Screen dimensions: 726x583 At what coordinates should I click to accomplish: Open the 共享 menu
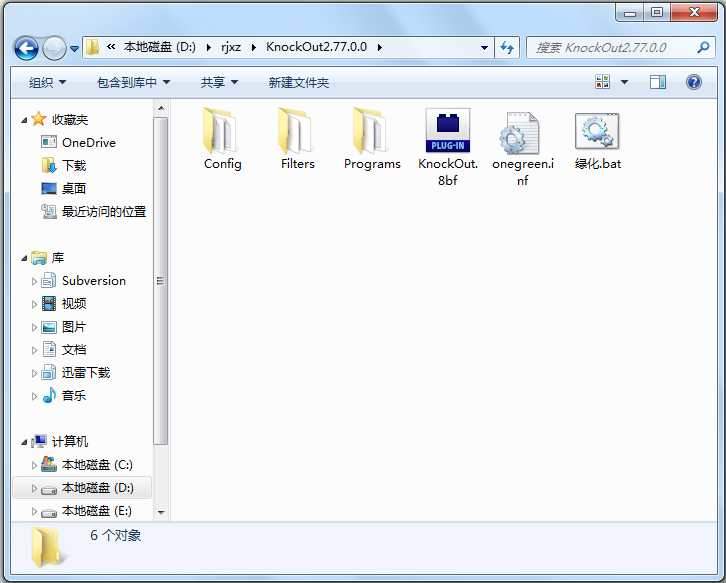pos(219,82)
